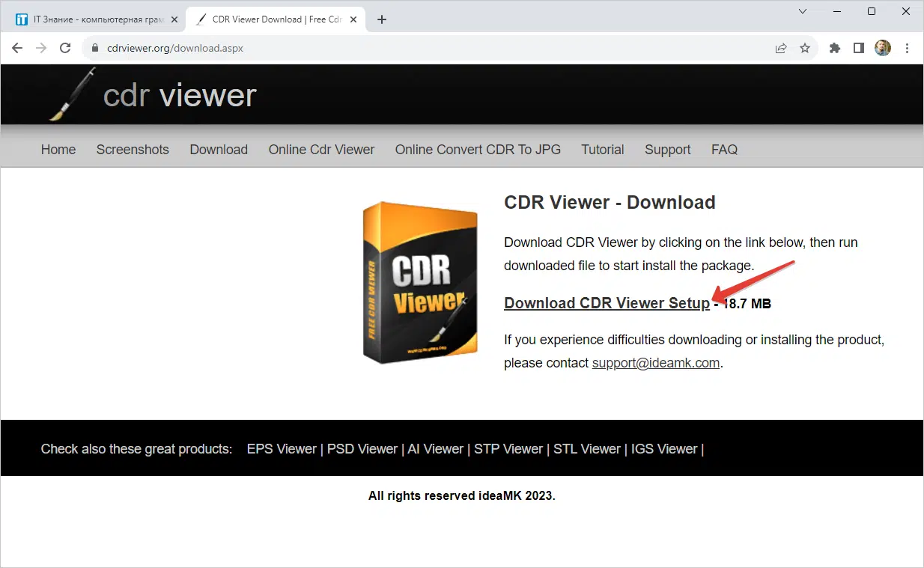Click Download CDR Viewer Setup link
This screenshot has height=568, width=924.
(607, 303)
